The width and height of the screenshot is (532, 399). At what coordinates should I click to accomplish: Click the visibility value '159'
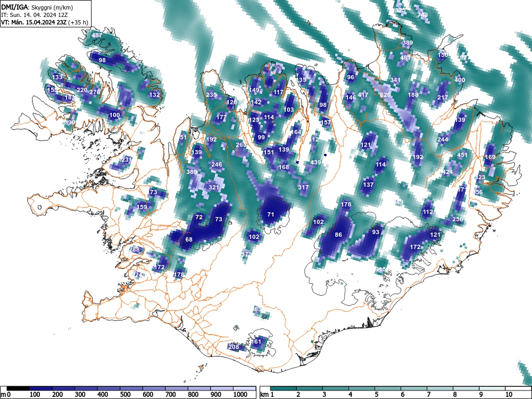tap(142, 206)
